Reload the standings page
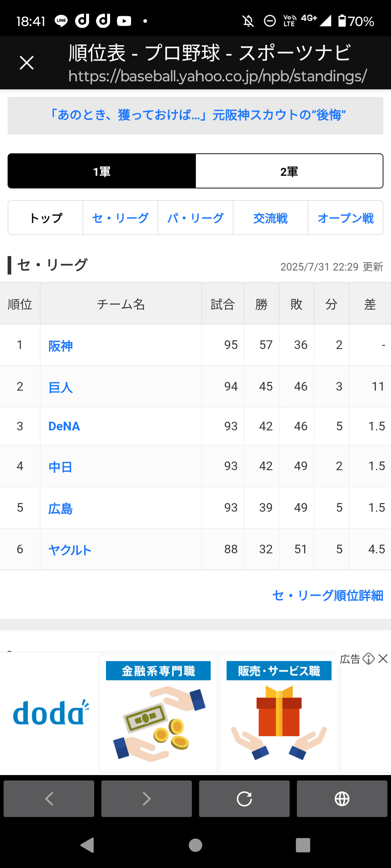391x868 pixels. 244,799
